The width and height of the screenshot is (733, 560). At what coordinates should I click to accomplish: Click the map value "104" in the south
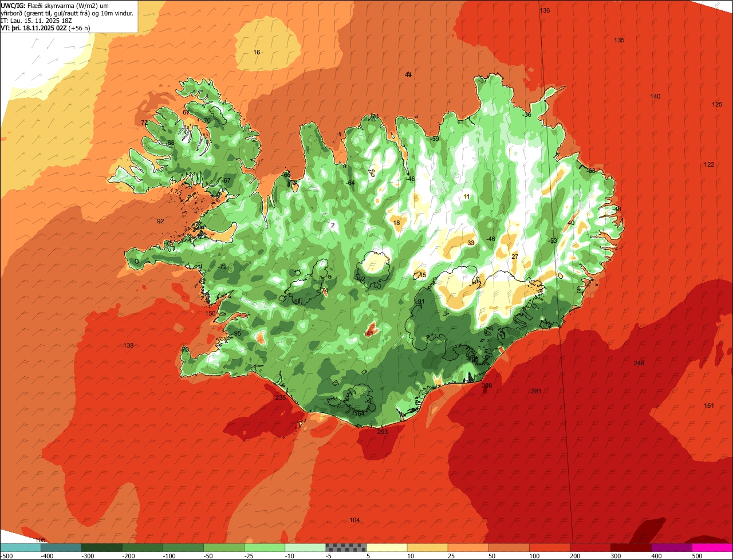click(x=354, y=520)
